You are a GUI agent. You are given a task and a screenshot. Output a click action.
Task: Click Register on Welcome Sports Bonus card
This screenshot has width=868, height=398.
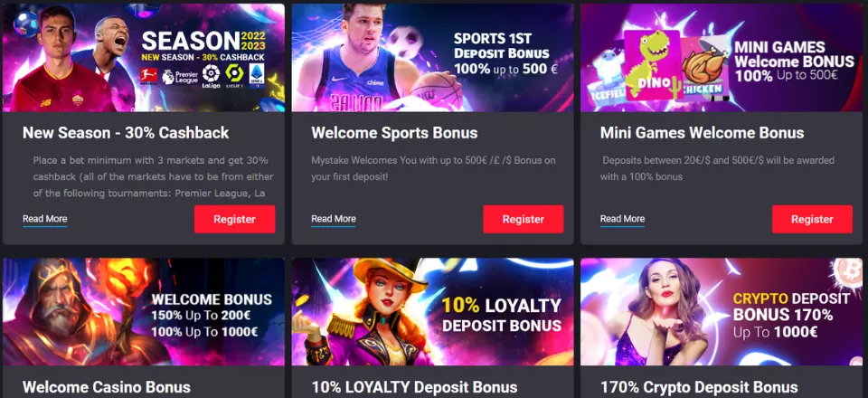pos(524,219)
